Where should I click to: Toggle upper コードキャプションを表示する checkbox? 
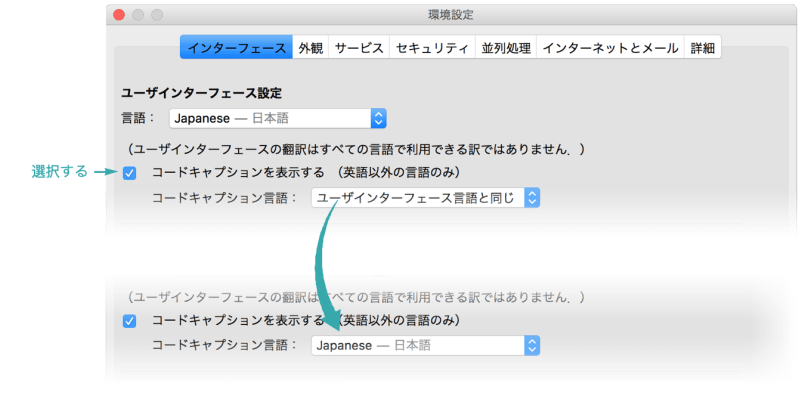129,173
